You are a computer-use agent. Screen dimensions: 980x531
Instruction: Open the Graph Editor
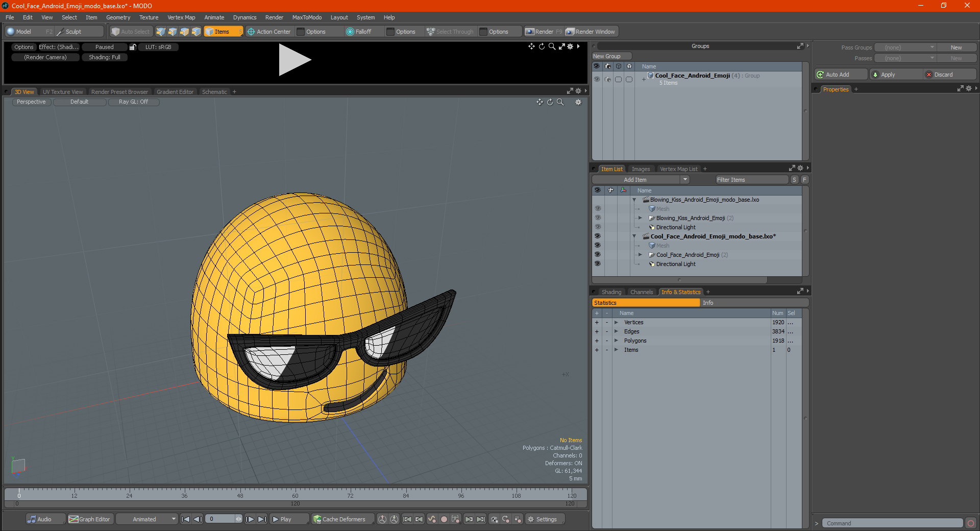[90, 519]
